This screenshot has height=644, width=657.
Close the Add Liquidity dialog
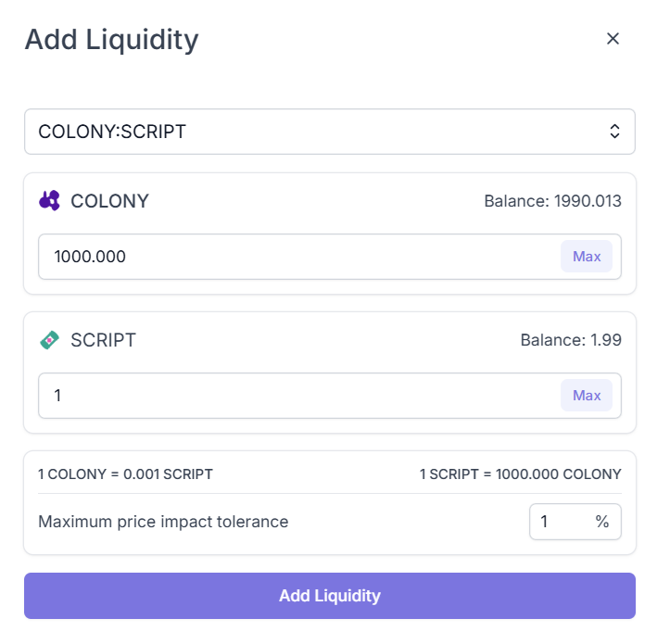tap(613, 39)
